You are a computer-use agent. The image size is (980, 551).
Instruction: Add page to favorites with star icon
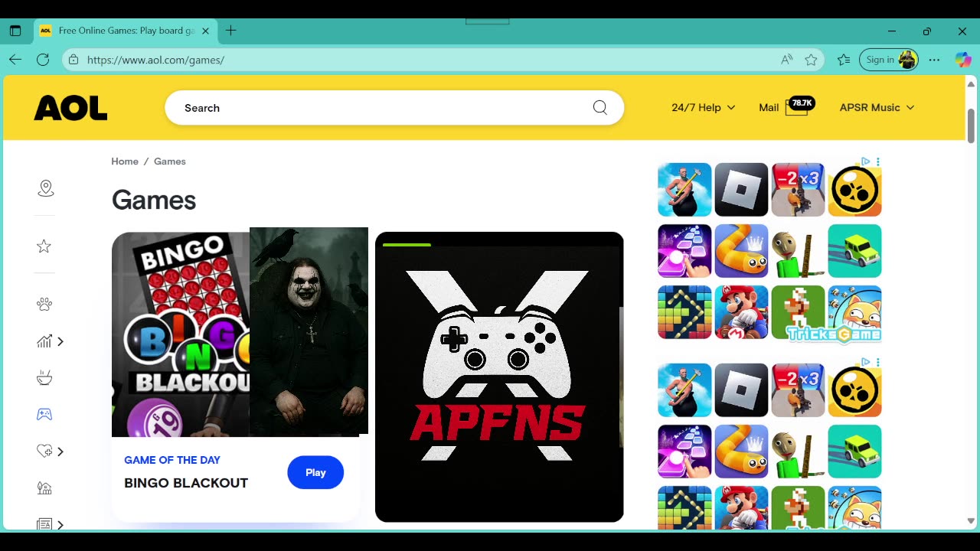[x=812, y=60]
